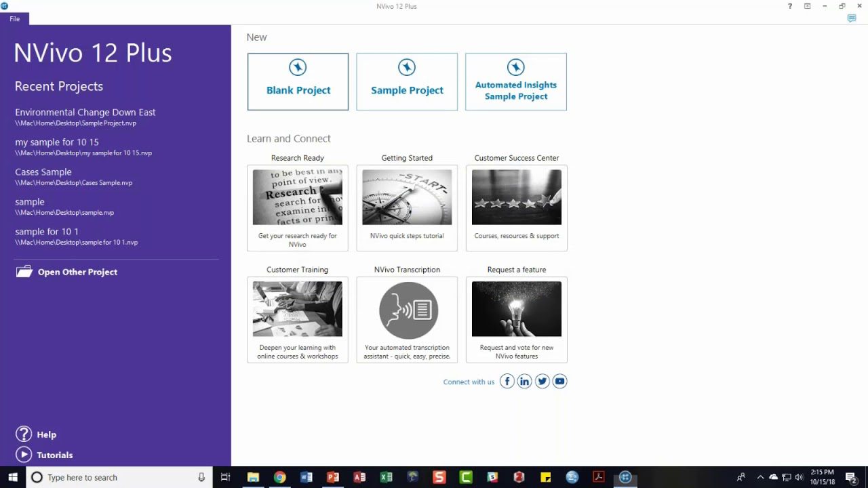Click the volume speaker tray icon
The height and width of the screenshot is (488, 868).
(x=799, y=477)
